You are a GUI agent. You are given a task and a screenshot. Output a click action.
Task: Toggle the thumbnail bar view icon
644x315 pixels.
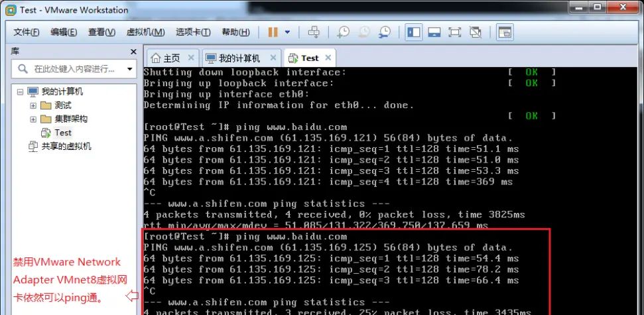point(434,32)
